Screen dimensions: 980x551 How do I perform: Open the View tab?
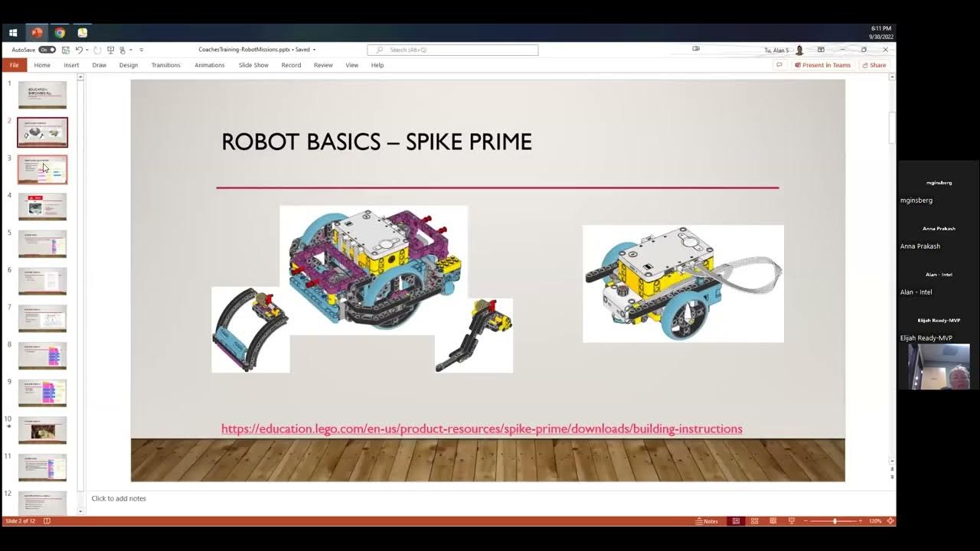(352, 65)
